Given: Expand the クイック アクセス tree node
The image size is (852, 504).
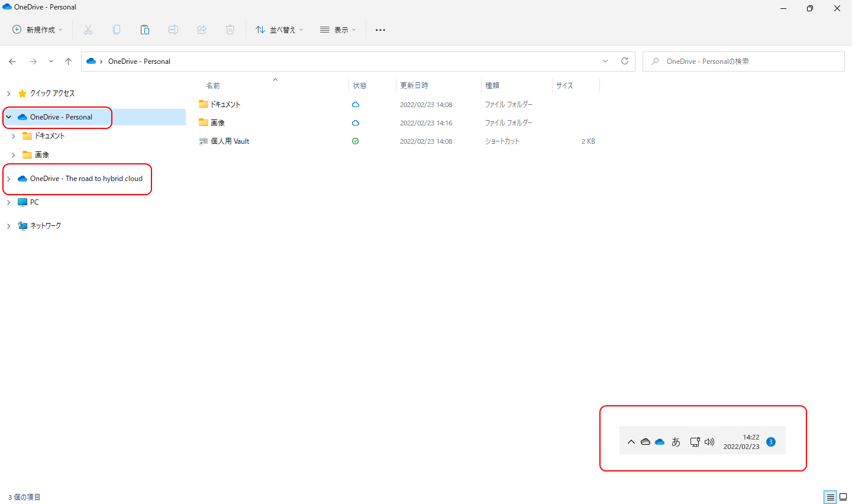Looking at the screenshot, I should (8, 93).
